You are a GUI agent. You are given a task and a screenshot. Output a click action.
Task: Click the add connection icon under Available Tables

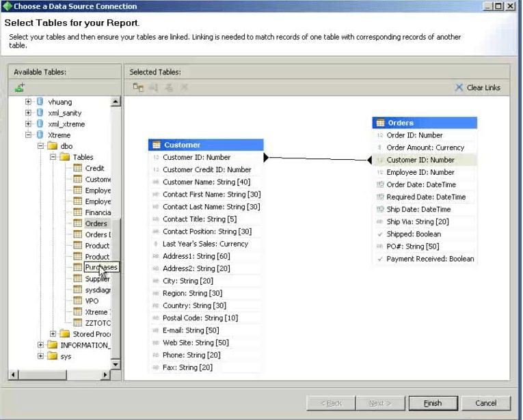19,87
